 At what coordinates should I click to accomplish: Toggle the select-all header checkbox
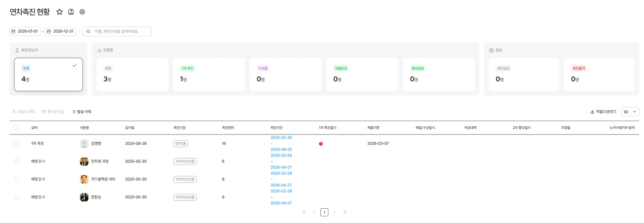click(16, 128)
